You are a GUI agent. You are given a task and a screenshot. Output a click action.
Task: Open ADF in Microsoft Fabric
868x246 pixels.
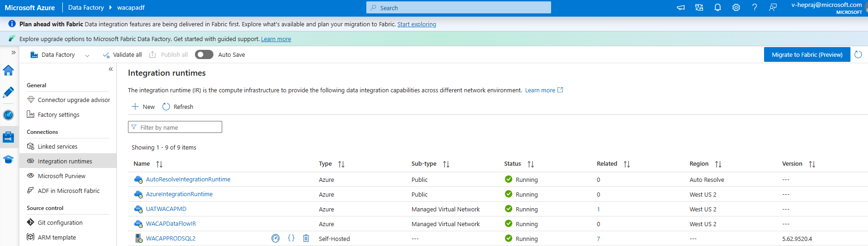pos(63,191)
